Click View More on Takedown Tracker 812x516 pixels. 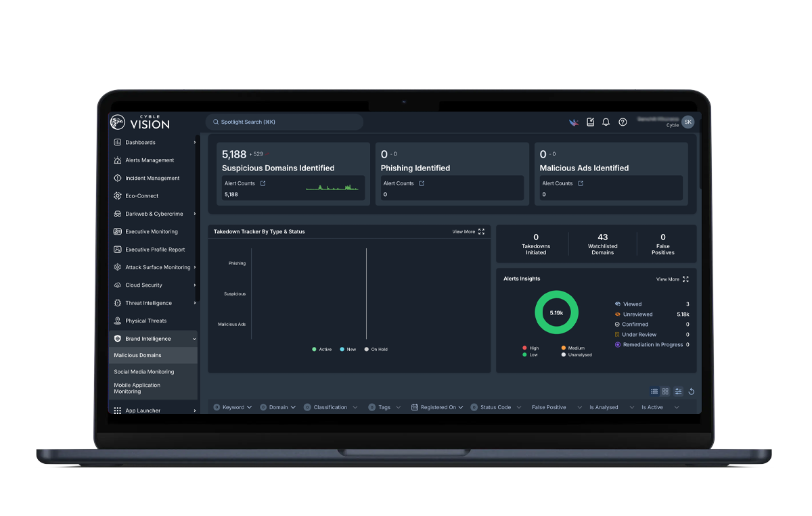coord(468,232)
